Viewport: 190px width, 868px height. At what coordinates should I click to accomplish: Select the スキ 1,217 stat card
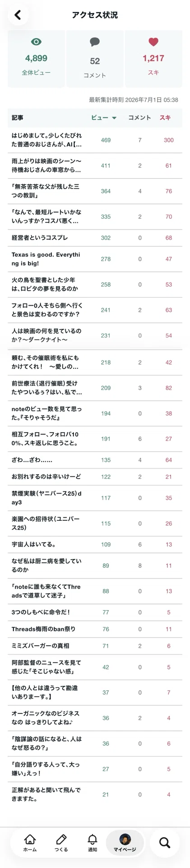153,59
